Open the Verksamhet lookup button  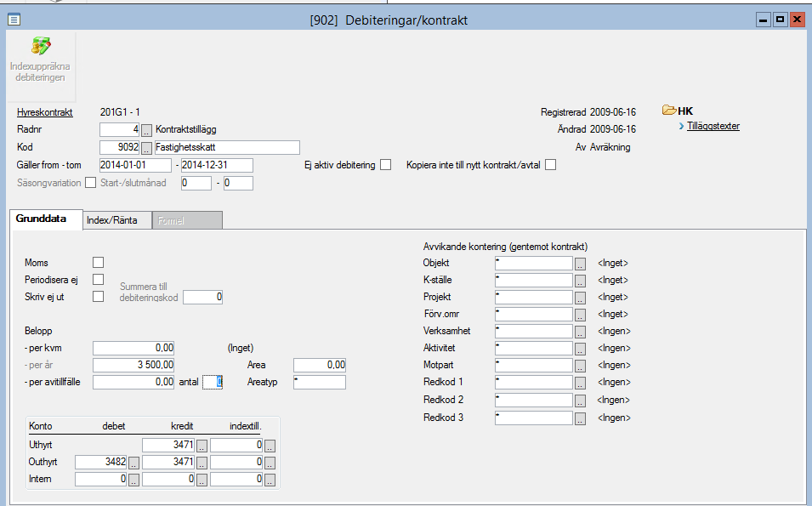(580, 332)
